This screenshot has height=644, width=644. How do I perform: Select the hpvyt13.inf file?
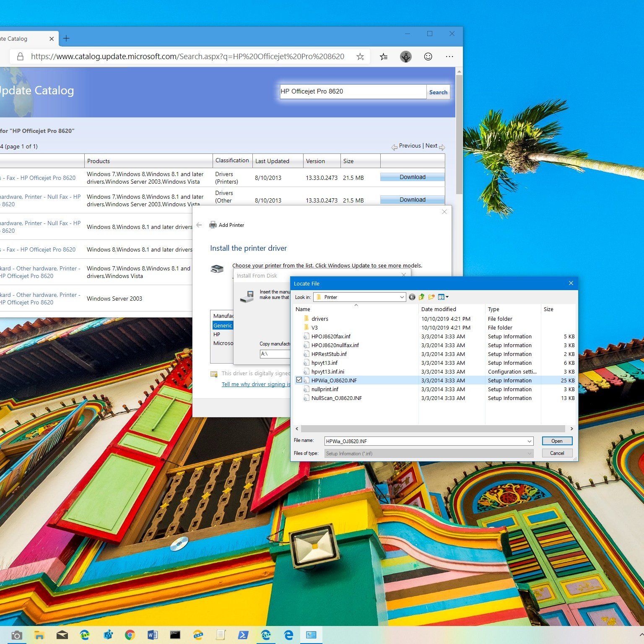point(325,363)
